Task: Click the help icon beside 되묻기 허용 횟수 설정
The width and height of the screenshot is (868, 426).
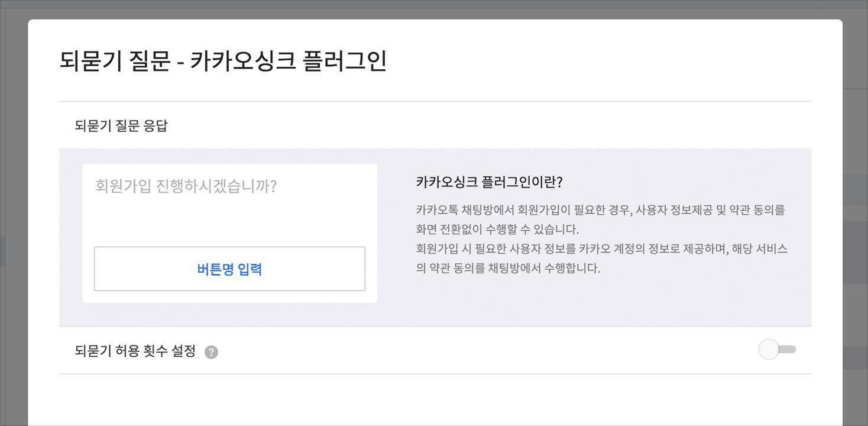Action: [x=211, y=352]
